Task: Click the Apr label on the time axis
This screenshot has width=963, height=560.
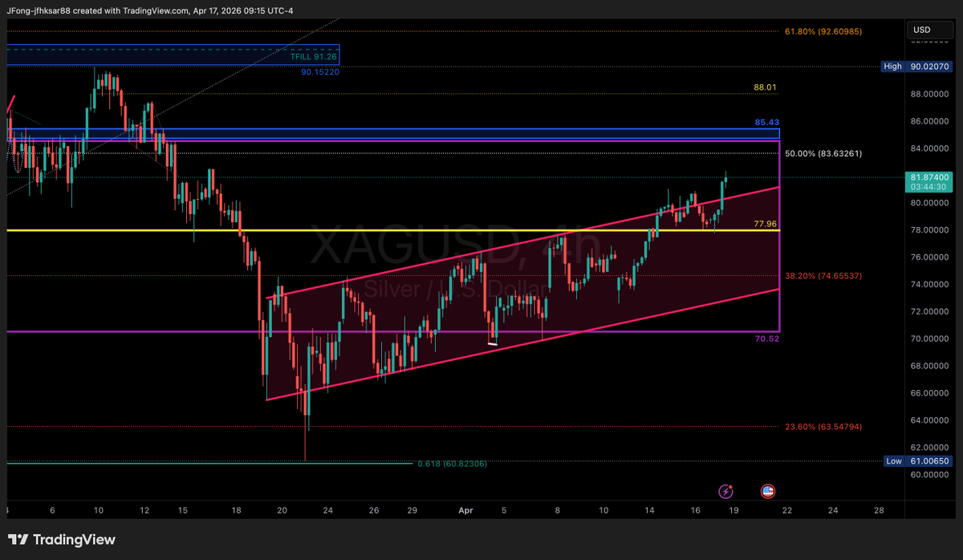Action: 465,509
